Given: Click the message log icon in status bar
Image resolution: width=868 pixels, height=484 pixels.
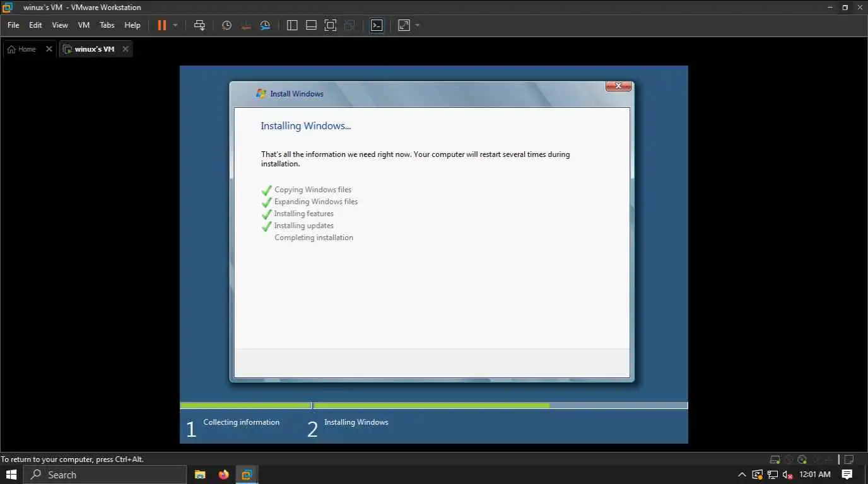Looking at the screenshot, I should 849,459.
